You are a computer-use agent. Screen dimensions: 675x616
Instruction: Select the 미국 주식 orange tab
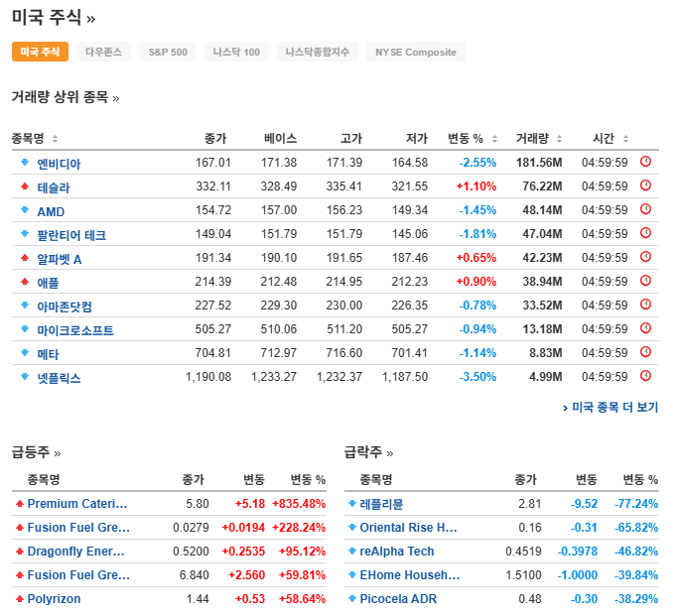click(40, 52)
